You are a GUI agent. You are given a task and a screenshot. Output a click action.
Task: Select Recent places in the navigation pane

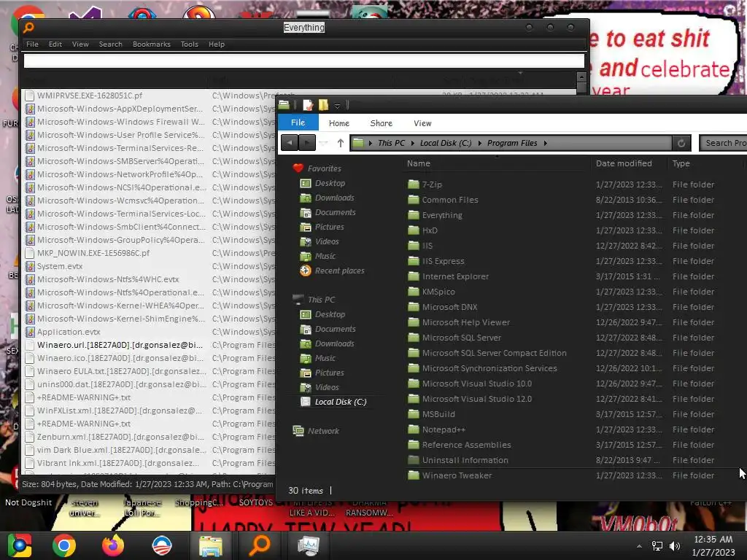point(339,271)
